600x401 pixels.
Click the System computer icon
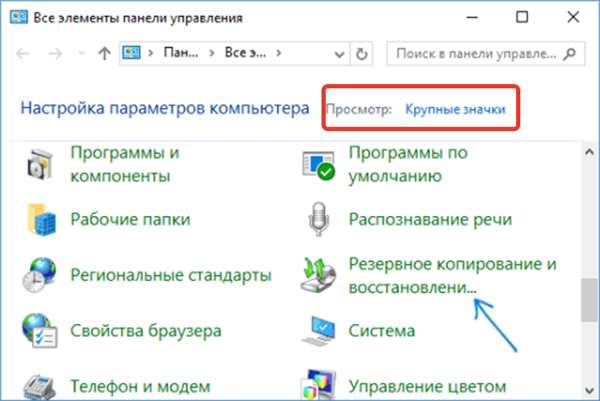(x=318, y=331)
